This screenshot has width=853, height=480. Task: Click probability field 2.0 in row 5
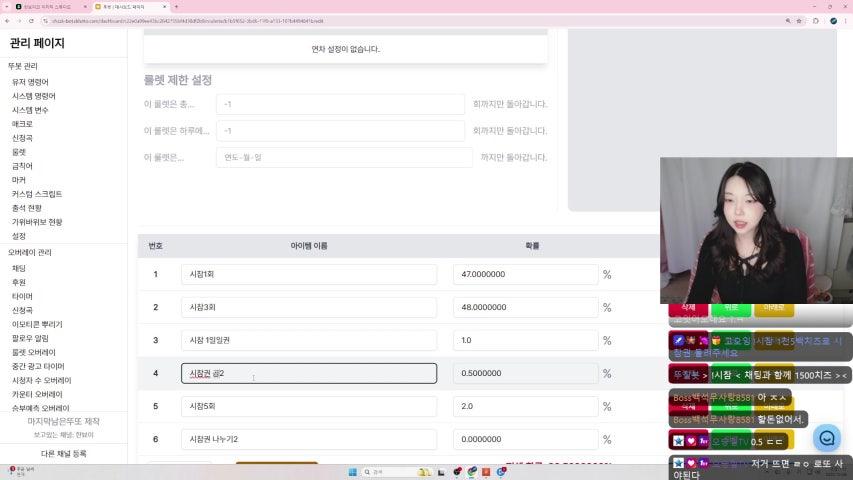click(526, 407)
